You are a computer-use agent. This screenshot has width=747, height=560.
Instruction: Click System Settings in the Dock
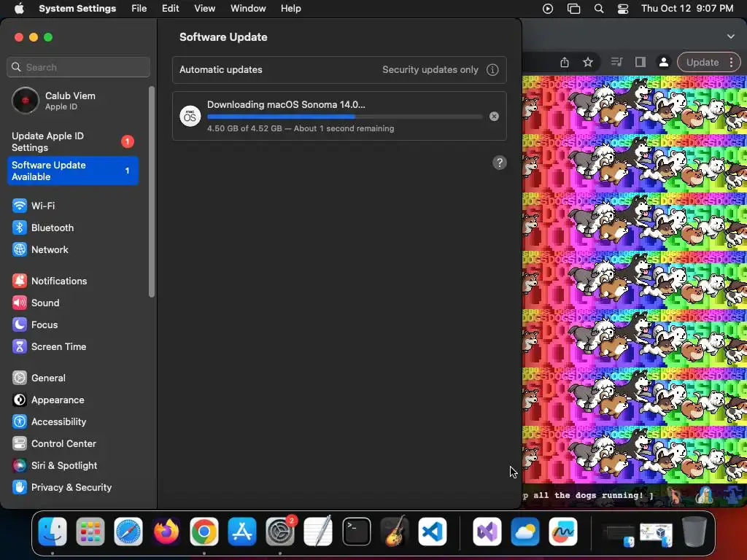(280, 532)
